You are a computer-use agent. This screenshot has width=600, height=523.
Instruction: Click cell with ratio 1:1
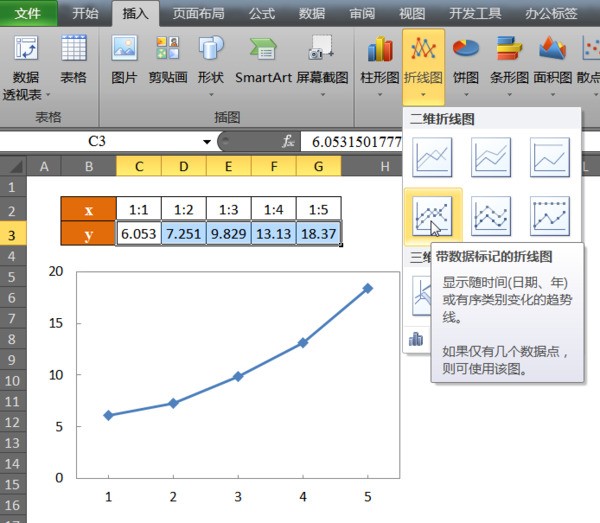coord(139,209)
